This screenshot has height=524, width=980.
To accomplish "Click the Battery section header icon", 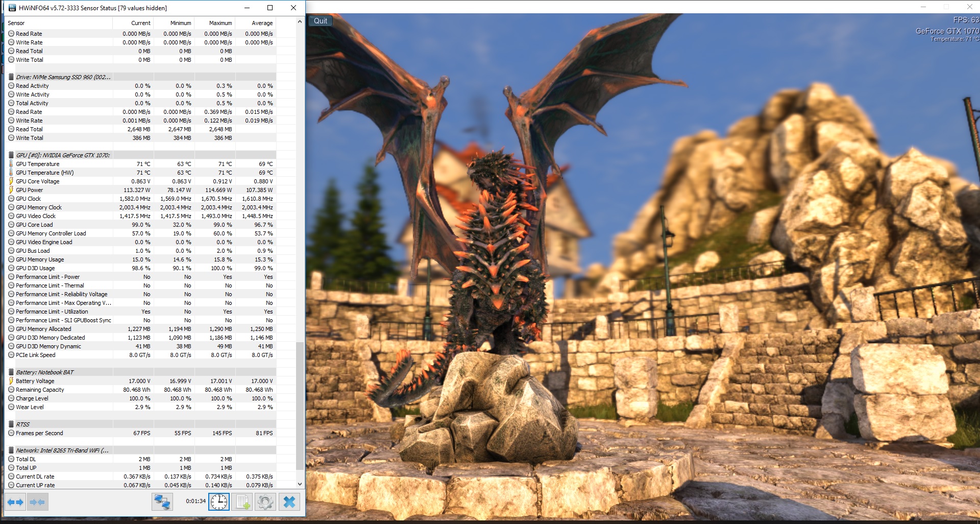I will pos(11,372).
